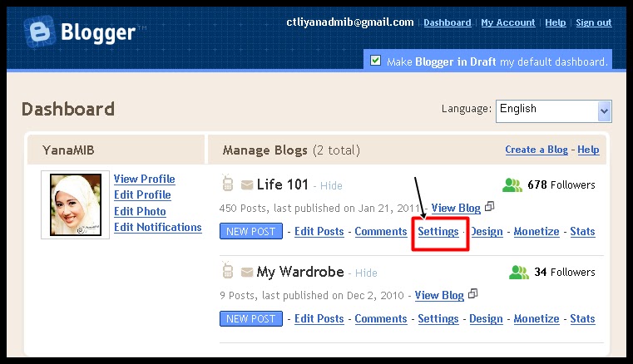Hide the My Wardrobe blog
The height and width of the screenshot is (364, 633).
coord(366,273)
